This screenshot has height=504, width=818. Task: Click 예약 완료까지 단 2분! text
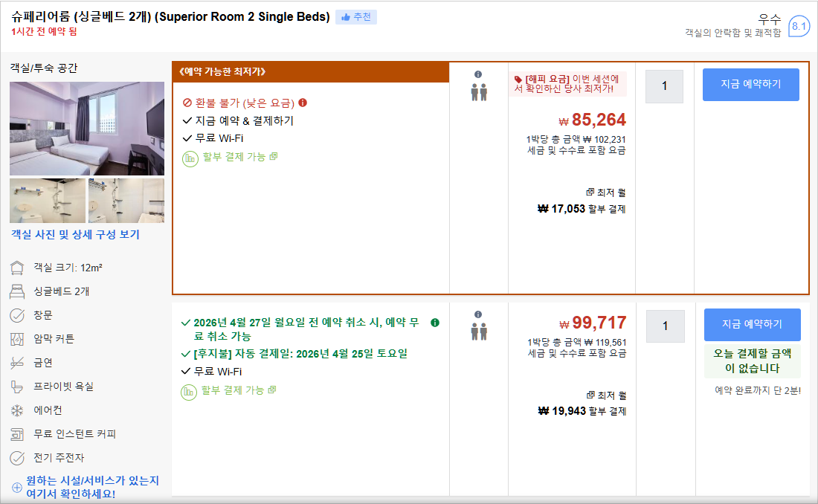point(758,390)
